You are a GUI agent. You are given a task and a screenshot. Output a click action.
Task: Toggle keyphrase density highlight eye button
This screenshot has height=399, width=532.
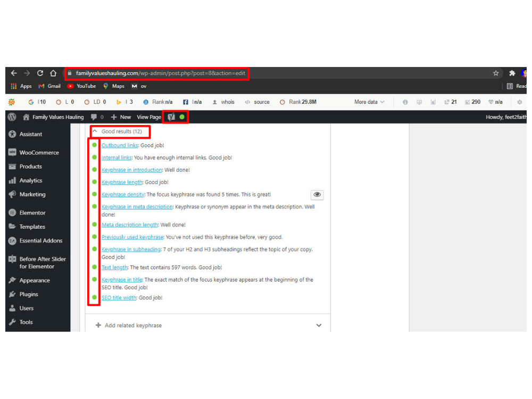tap(317, 194)
